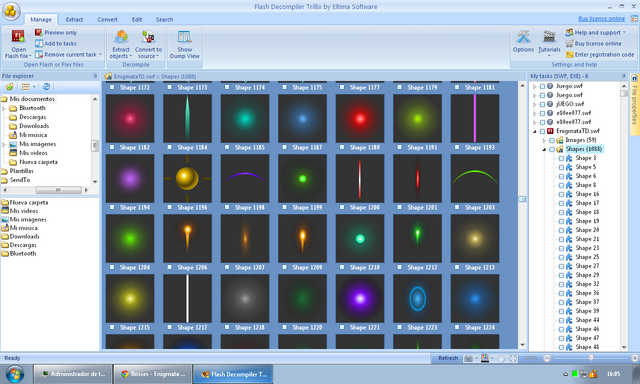
Task: Click the zoom in plus button
Action: (x=635, y=358)
